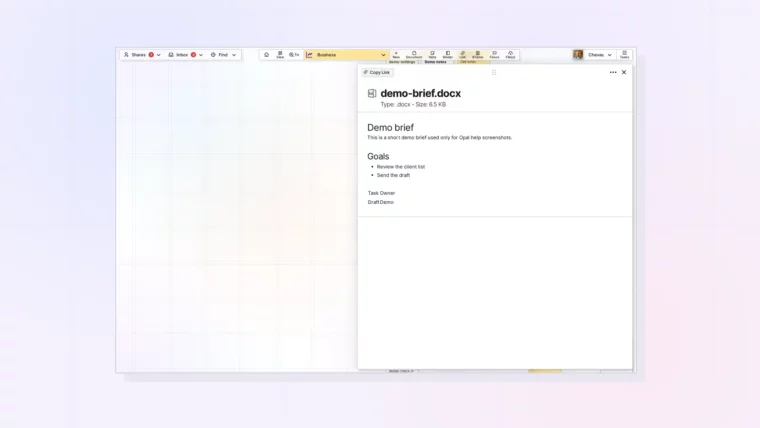Open the View options icon
Screen dimensions: 760x428
tap(280, 55)
